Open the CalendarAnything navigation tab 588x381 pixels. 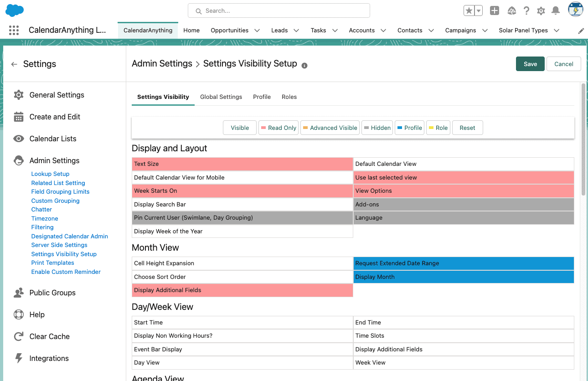(x=148, y=31)
